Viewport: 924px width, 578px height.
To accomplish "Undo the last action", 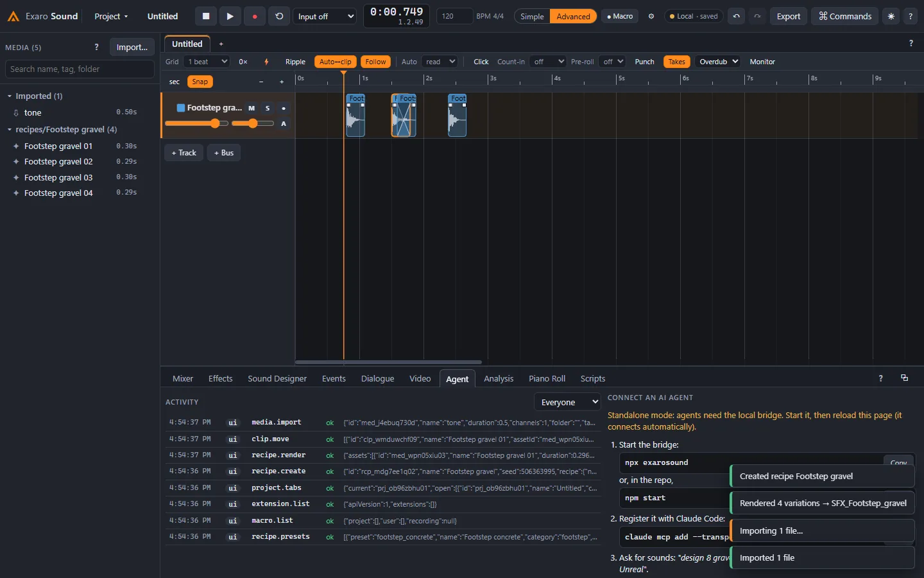I will (x=737, y=16).
